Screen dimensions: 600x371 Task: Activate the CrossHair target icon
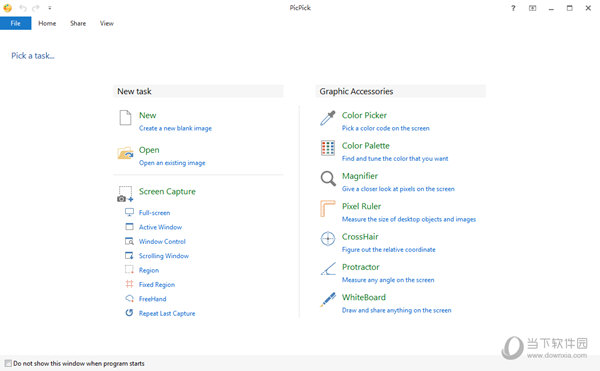[x=328, y=239]
